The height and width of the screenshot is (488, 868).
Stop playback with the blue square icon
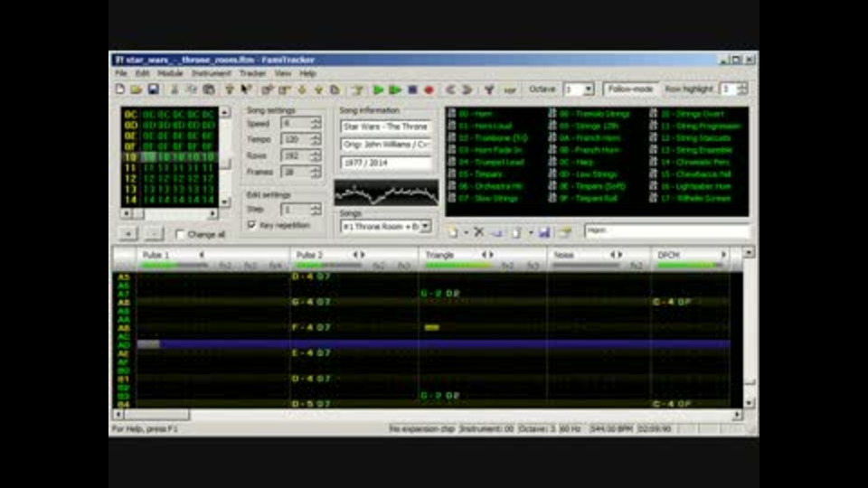click(x=412, y=89)
